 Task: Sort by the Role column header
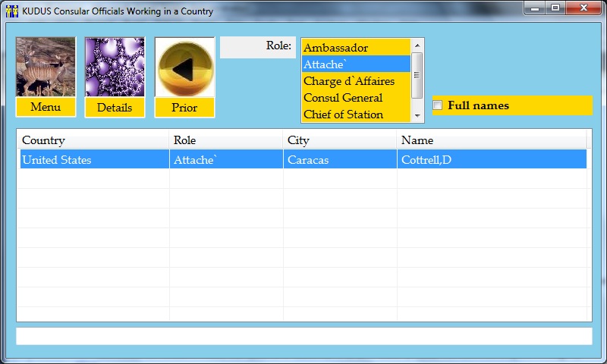[x=226, y=140]
